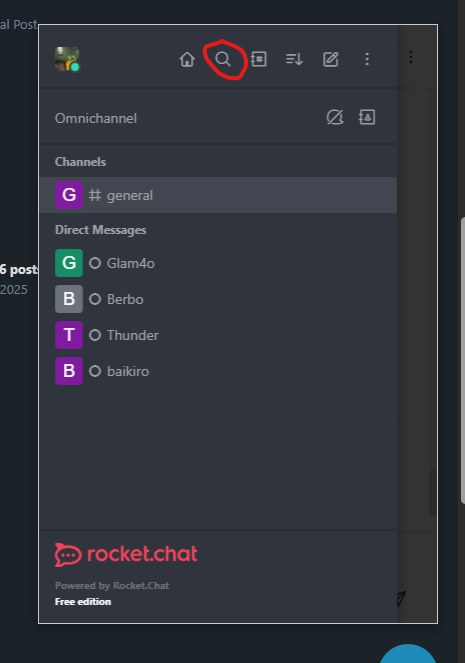Create new room with pencil icon
Image resolution: width=465 pixels, height=663 pixels.
331,59
